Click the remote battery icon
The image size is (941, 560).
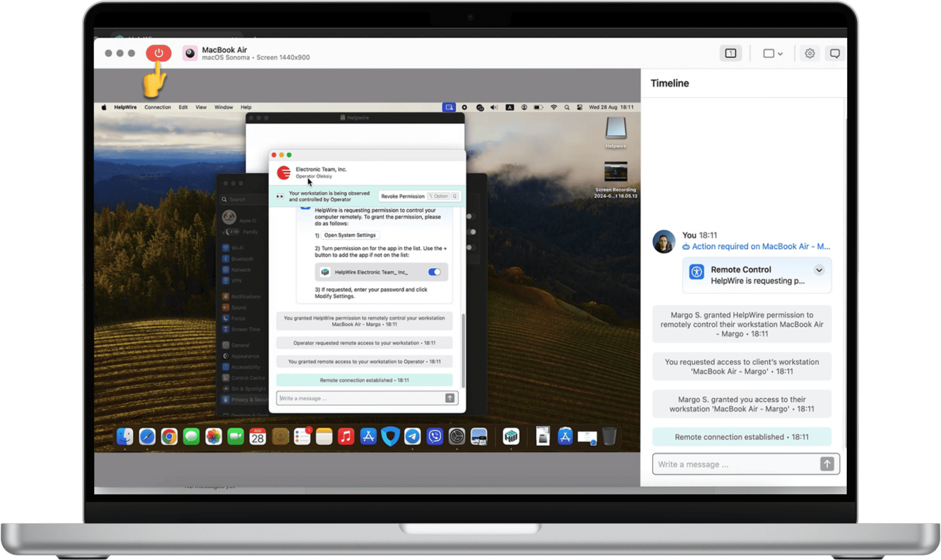(x=538, y=107)
